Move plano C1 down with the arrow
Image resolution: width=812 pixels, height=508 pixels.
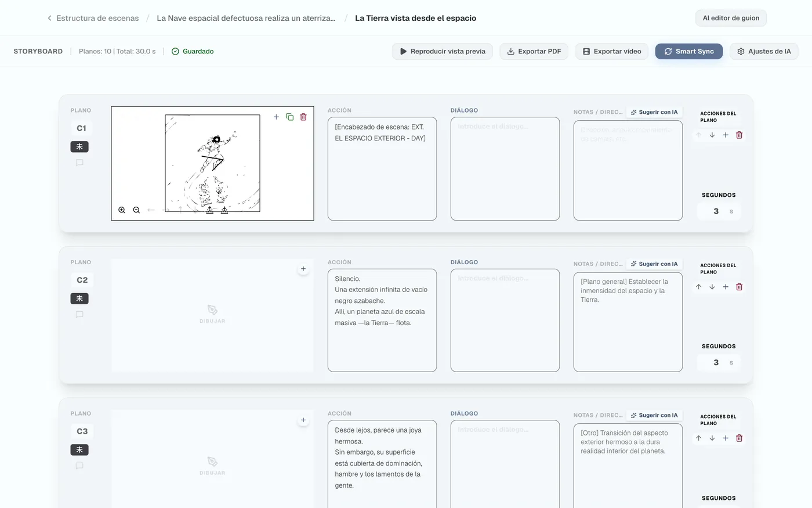point(712,135)
